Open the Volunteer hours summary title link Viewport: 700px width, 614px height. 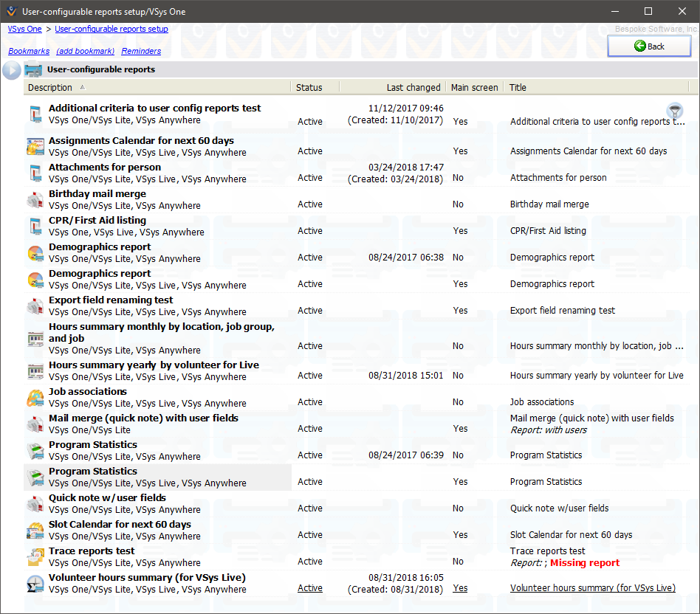click(592, 588)
